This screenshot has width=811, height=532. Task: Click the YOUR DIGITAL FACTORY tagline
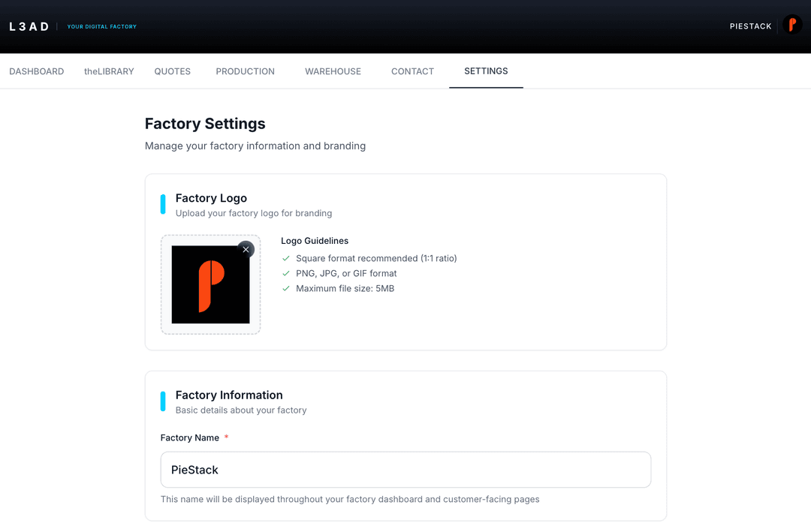click(x=101, y=26)
